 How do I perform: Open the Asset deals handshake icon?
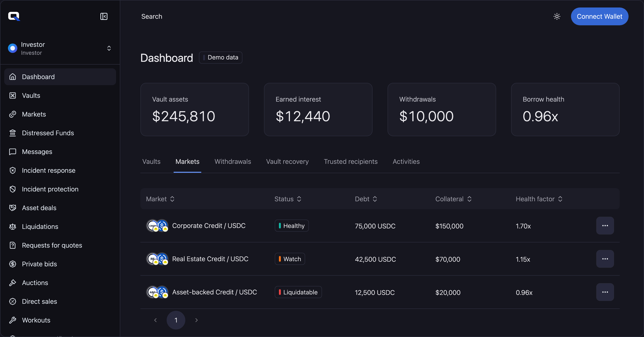pyautogui.click(x=13, y=208)
